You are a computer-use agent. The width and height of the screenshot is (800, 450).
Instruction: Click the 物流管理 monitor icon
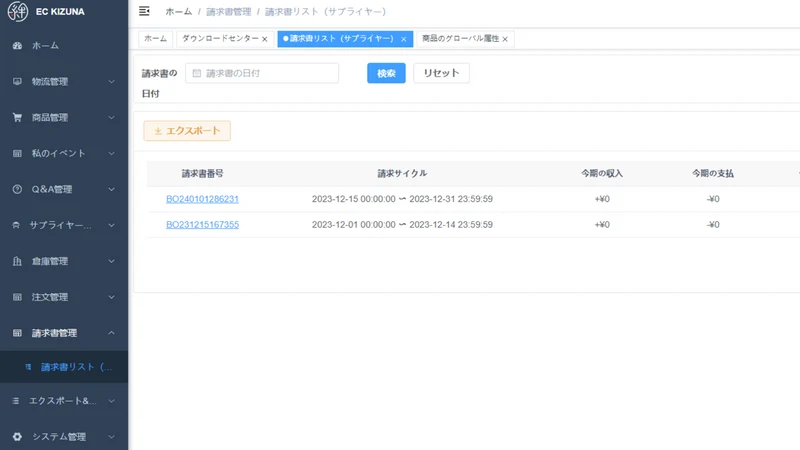(17, 82)
